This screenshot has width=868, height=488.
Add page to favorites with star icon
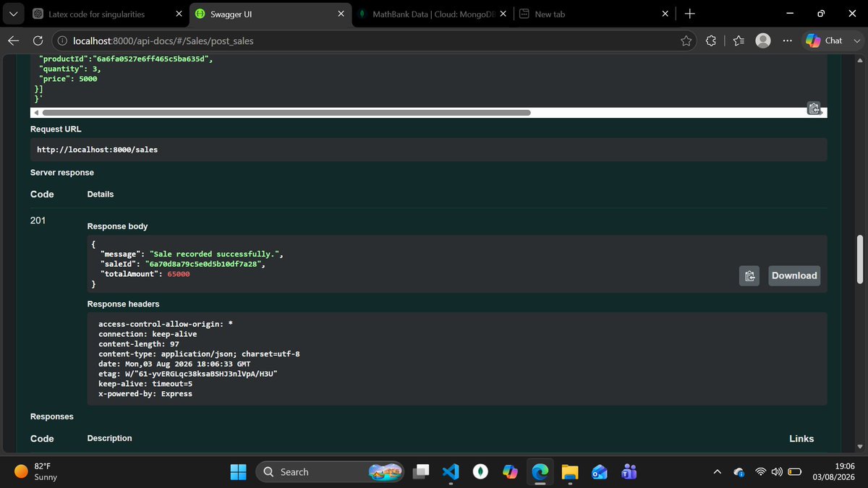686,40
